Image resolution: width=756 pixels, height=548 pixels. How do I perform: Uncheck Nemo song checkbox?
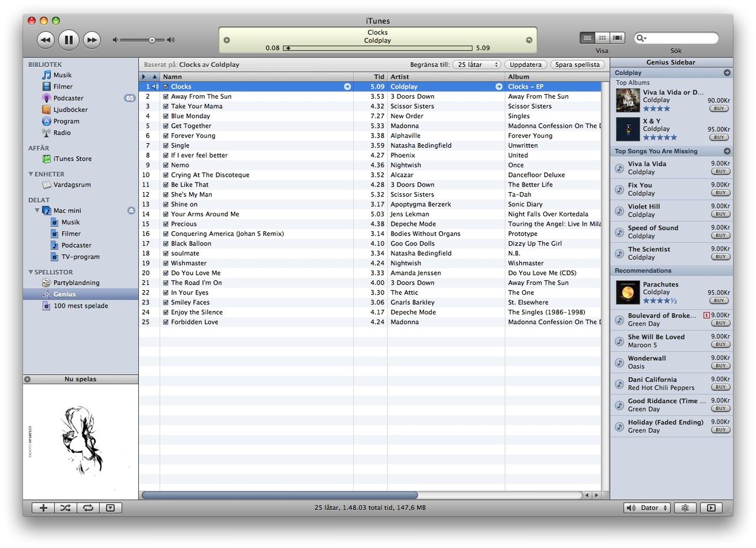click(166, 165)
